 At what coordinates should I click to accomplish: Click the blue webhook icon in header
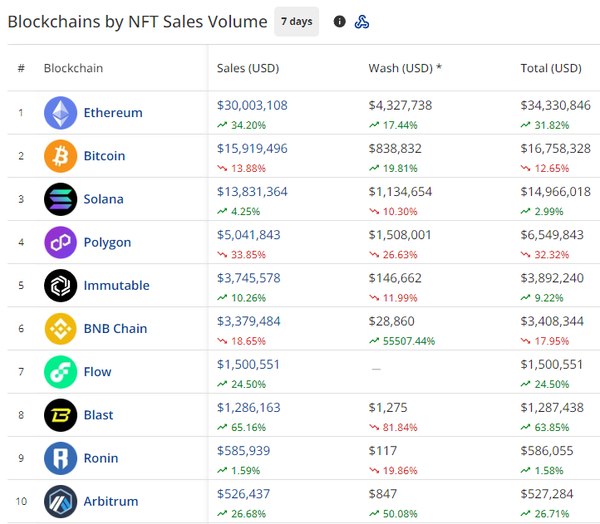click(x=363, y=22)
